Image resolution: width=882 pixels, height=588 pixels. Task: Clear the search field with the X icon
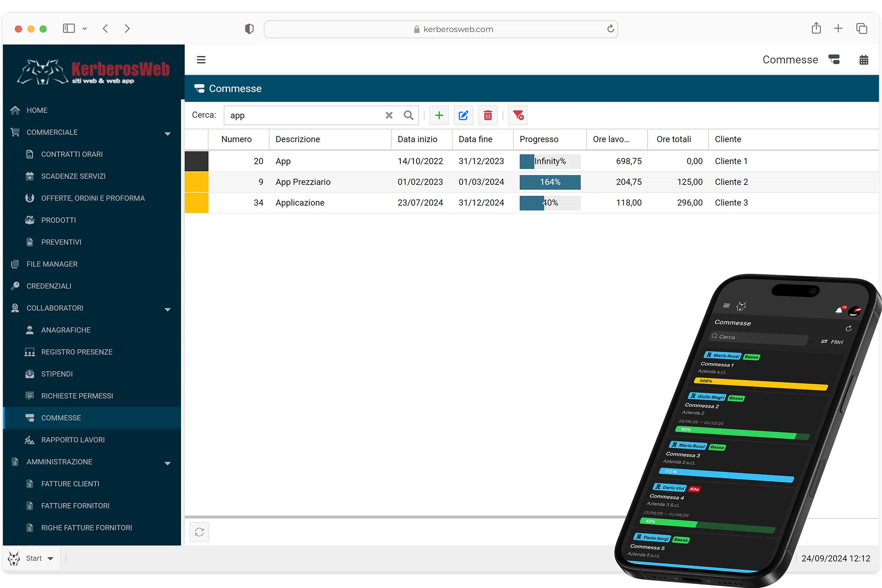pos(389,115)
